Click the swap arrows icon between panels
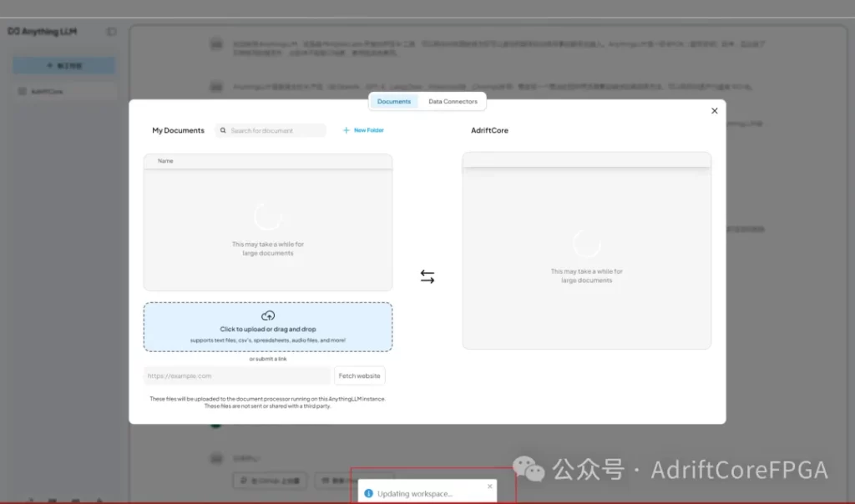 coord(427,277)
